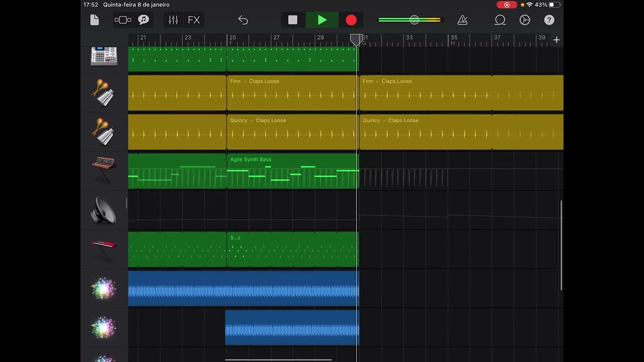The image size is (644, 362).
Task: Click bar 33 on the ruler
Action: (409, 38)
